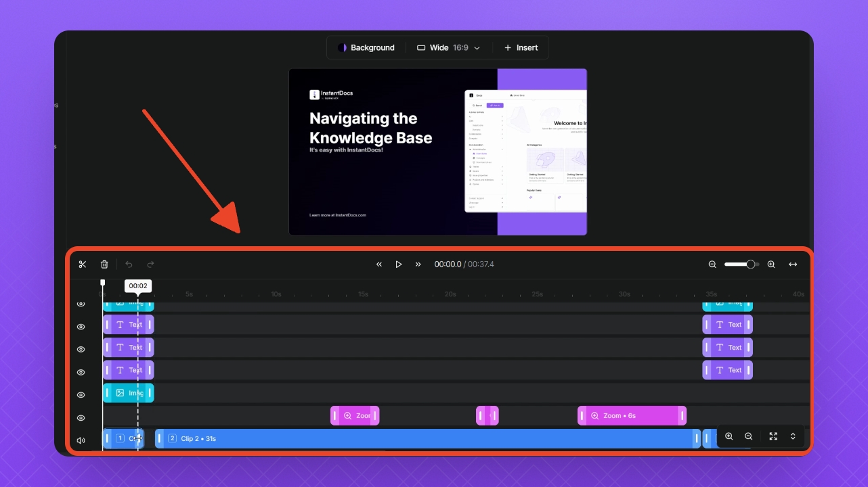
Task: Click the right trim handle of Clip 2
Action: pos(696,439)
